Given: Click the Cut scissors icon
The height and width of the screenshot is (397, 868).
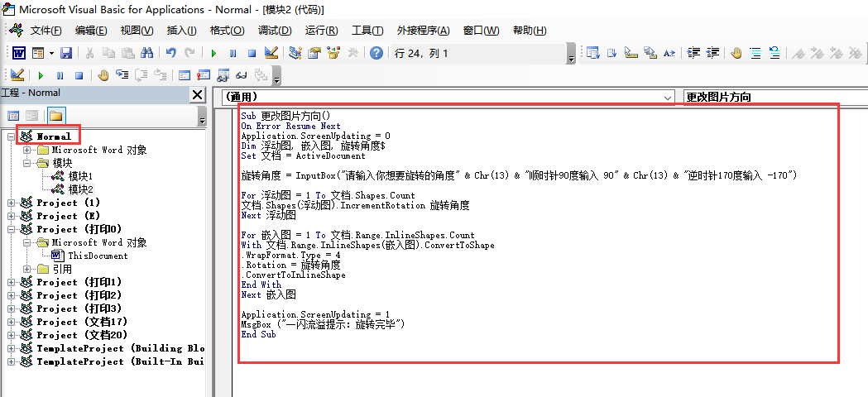Looking at the screenshot, I should click(x=89, y=53).
